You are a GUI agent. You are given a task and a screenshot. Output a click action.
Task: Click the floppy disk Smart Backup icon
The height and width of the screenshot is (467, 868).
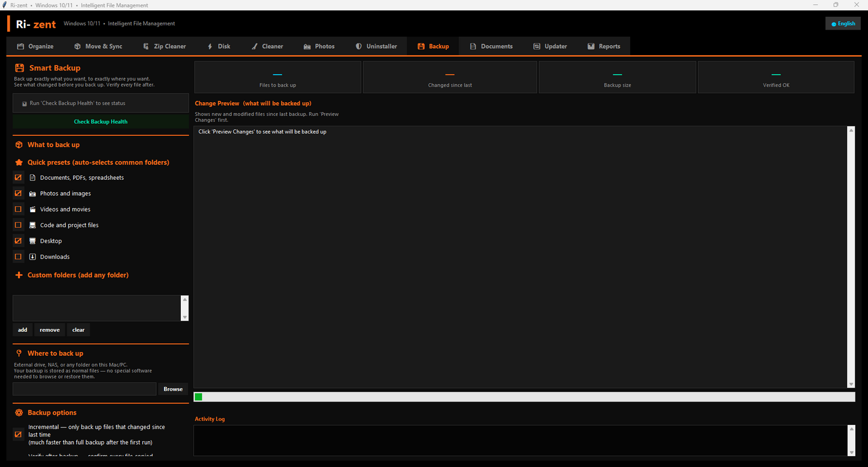tap(19, 68)
